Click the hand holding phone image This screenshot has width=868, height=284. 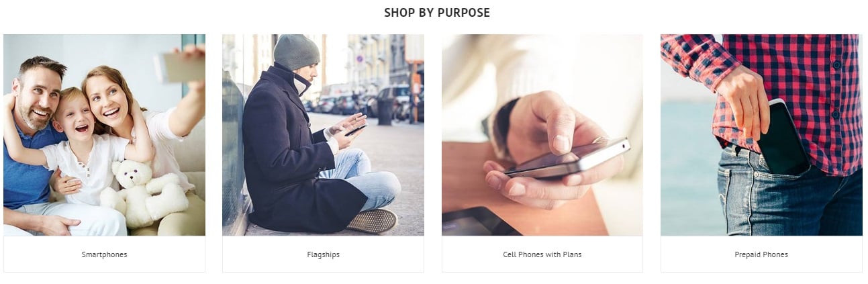[542, 135]
